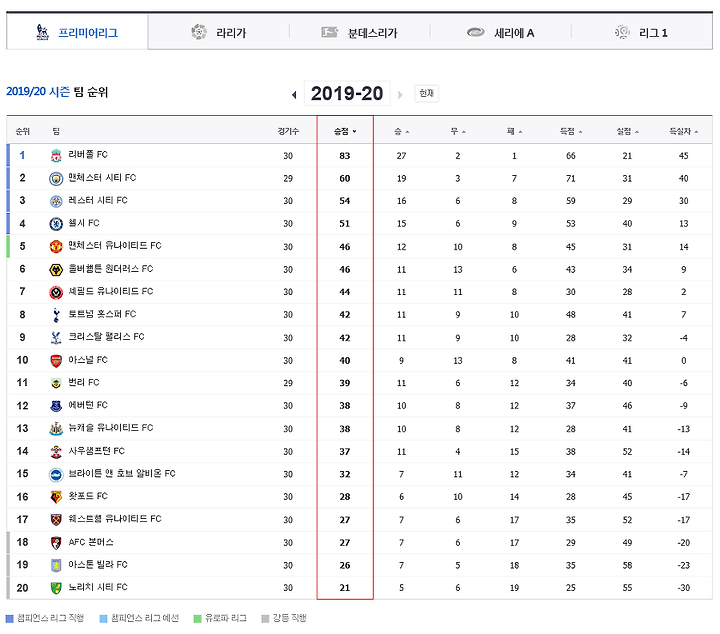Click the Tottenham Hotspur crest icon
This screenshot has width=720, height=634.
[x=56, y=315]
